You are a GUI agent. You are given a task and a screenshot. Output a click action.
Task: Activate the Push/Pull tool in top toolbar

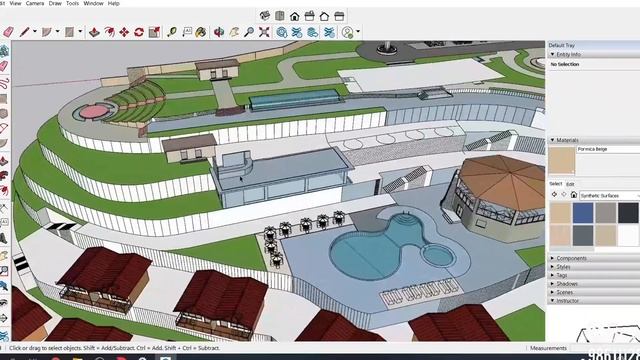pyautogui.click(x=94, y=32)
